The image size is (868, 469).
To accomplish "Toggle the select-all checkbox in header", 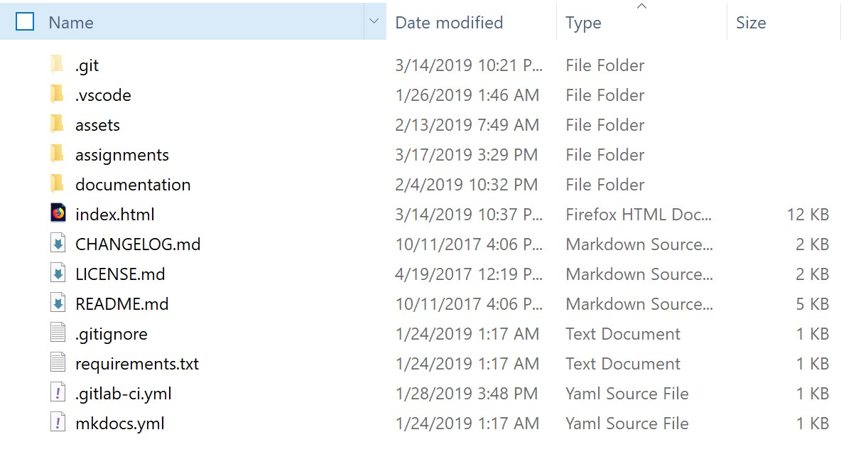I will 25,22.
